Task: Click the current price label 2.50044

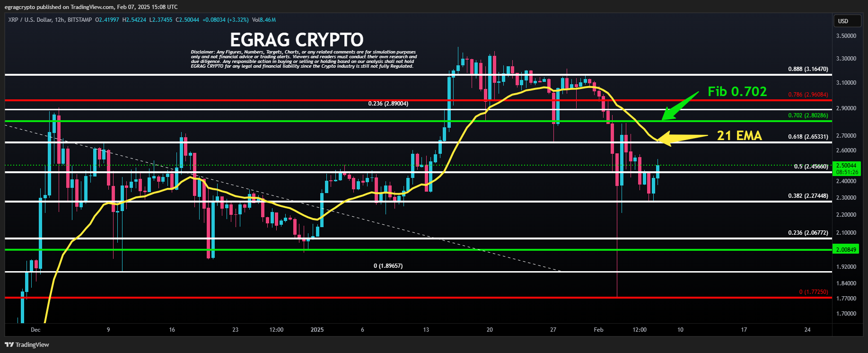Action: pyautogui.click(x=846, y=166)
